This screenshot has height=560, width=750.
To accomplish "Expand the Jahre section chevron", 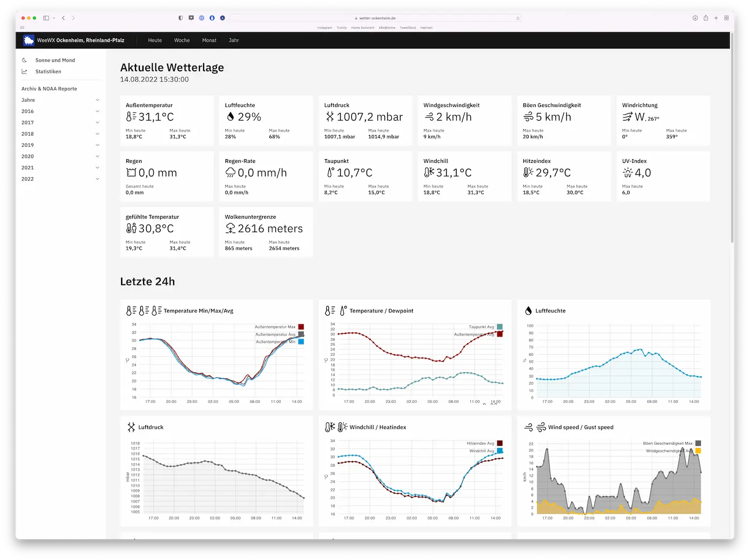I will pyautogui.click(x=97, y=100).
